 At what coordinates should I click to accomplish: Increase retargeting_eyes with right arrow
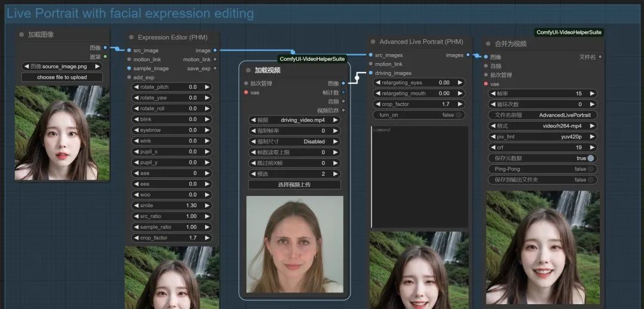coord(460,82)
